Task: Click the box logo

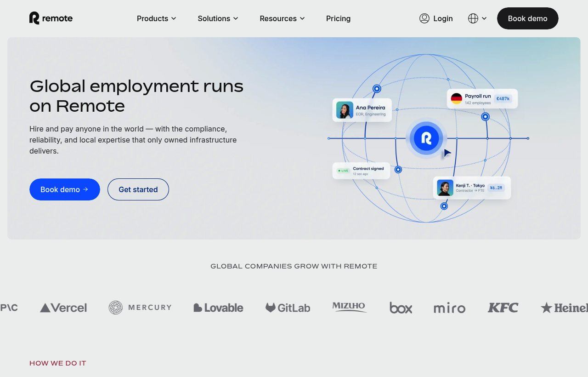Action: click(401, 308)
